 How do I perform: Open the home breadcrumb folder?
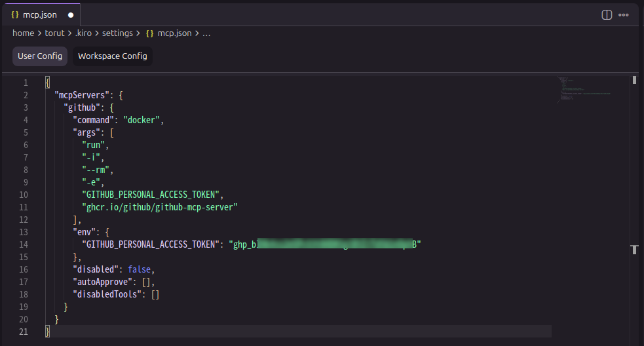[23, 33]
